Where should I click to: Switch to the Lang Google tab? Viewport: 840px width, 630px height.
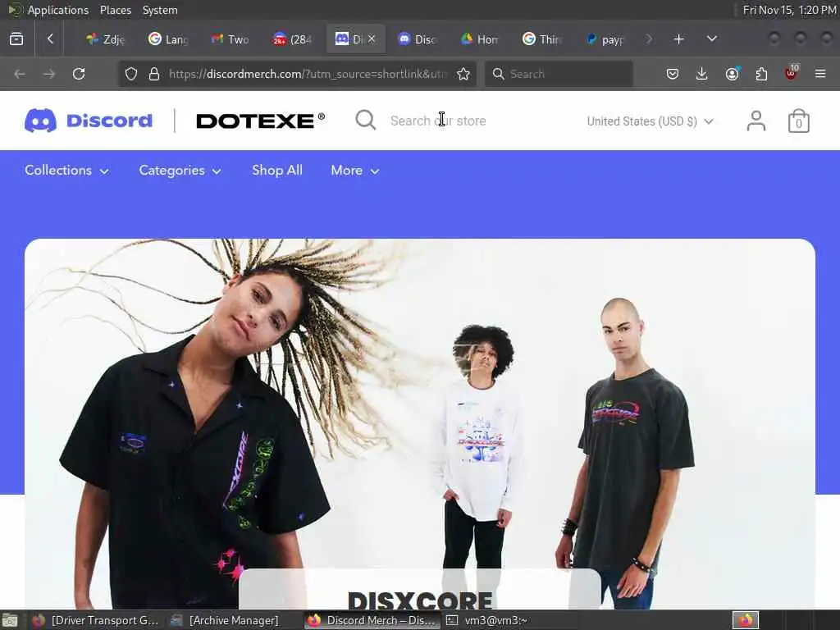(169, 39)
